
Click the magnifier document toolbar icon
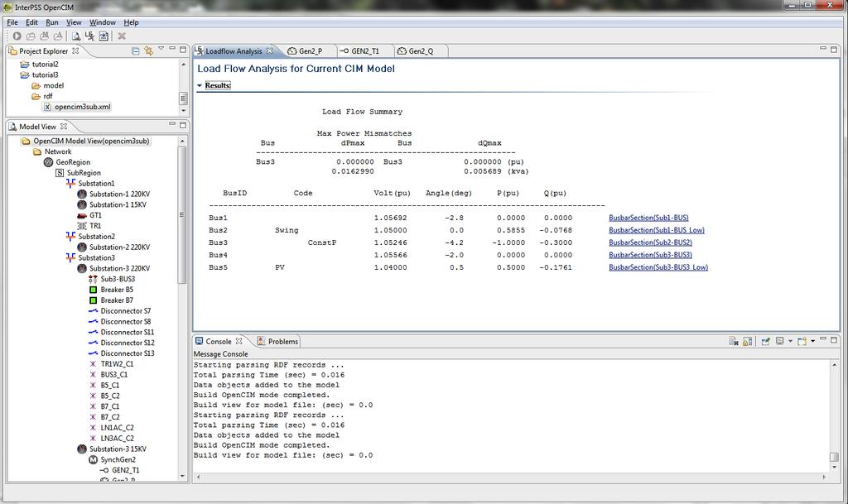75,36
